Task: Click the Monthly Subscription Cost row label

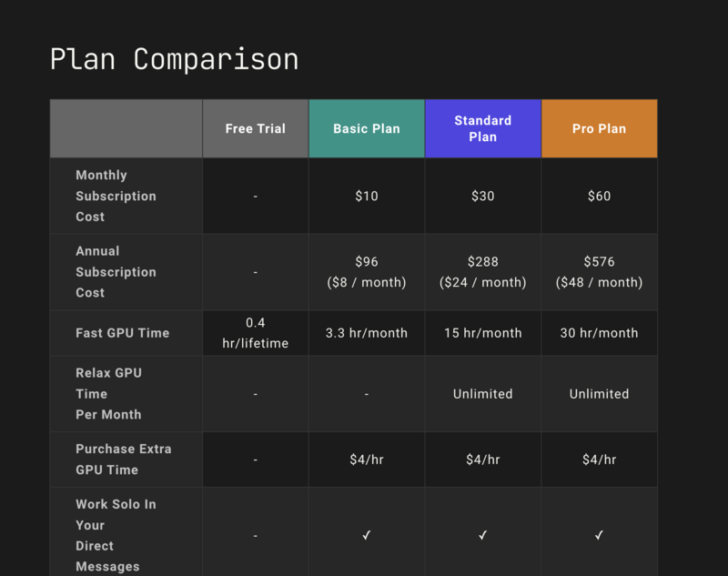Action: (116, 196)
